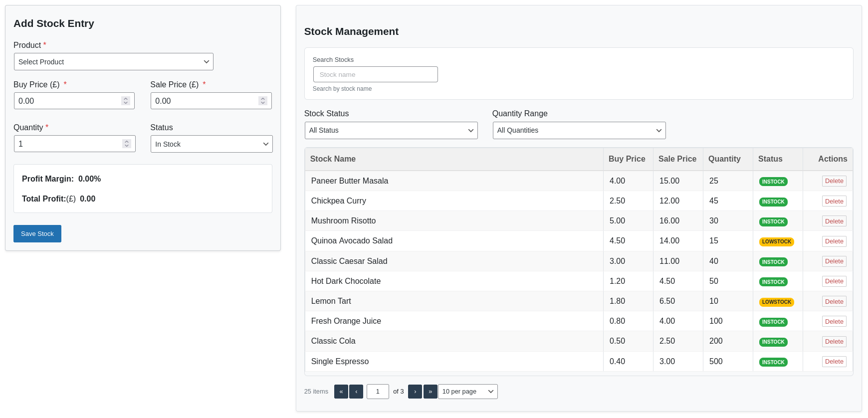Change the 10 per page selector
The image size is (868, 418).
tap(467, 392)
